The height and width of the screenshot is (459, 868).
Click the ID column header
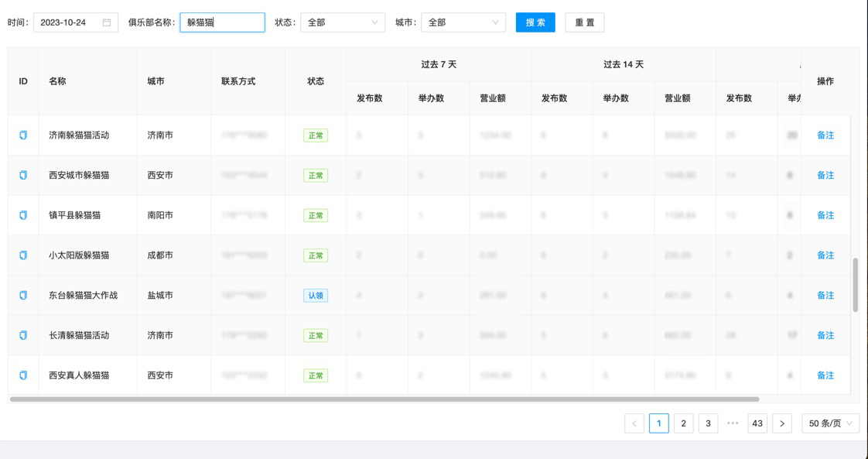tap(23, 81)
